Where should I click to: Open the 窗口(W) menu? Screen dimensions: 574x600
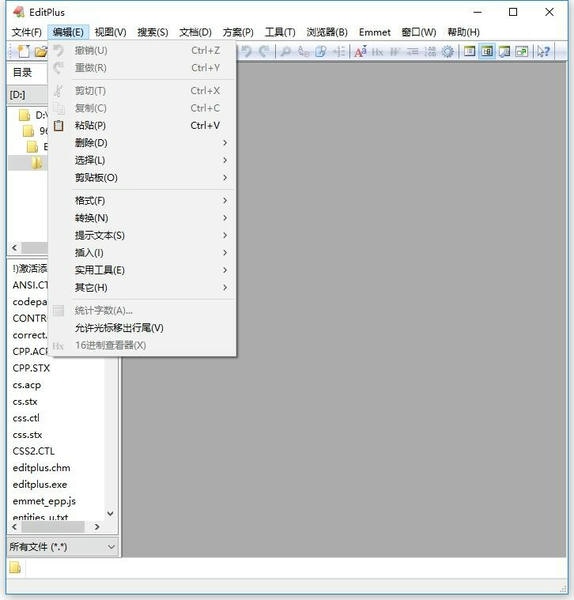coord(419,32)
